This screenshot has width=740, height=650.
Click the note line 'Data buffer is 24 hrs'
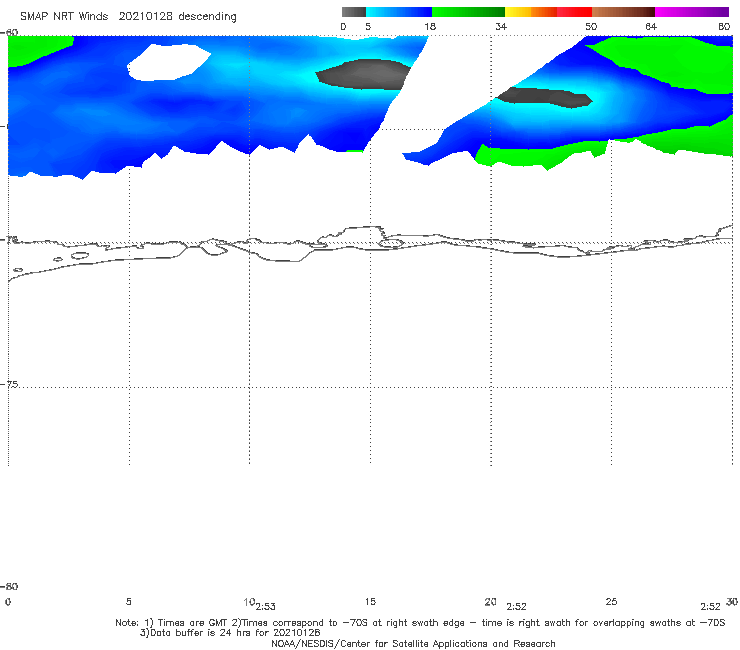pyautogui.click(x=230, y=633)
